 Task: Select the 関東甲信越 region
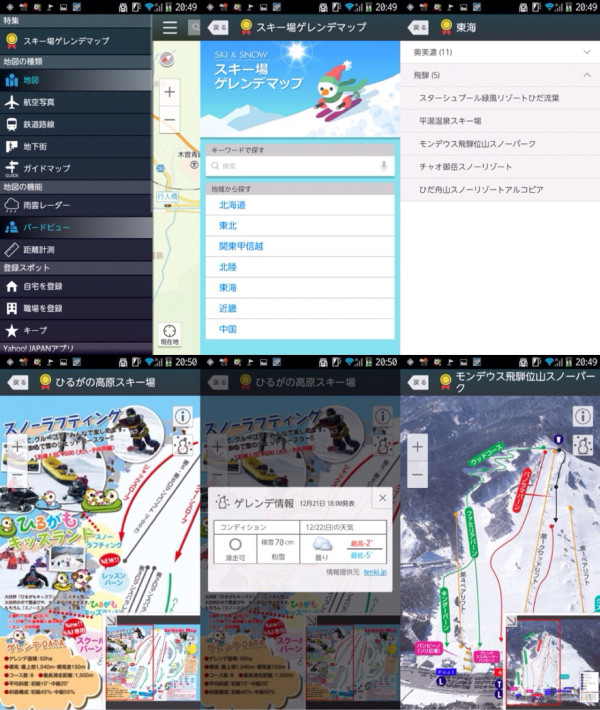click(300, 246)
